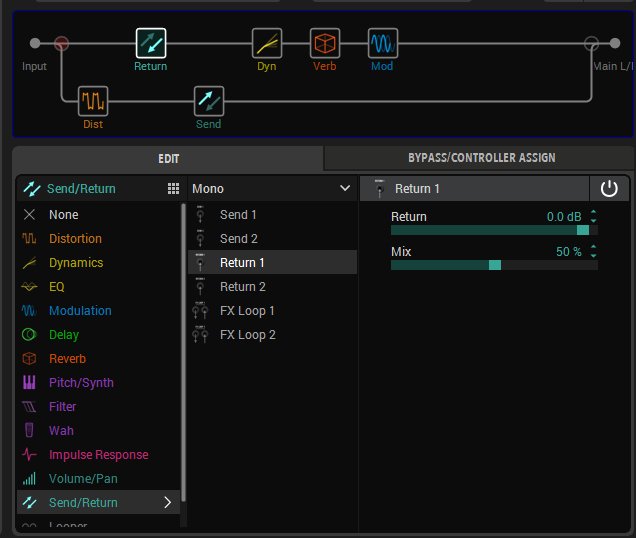Expand the Send/Return category arrow

167,503
